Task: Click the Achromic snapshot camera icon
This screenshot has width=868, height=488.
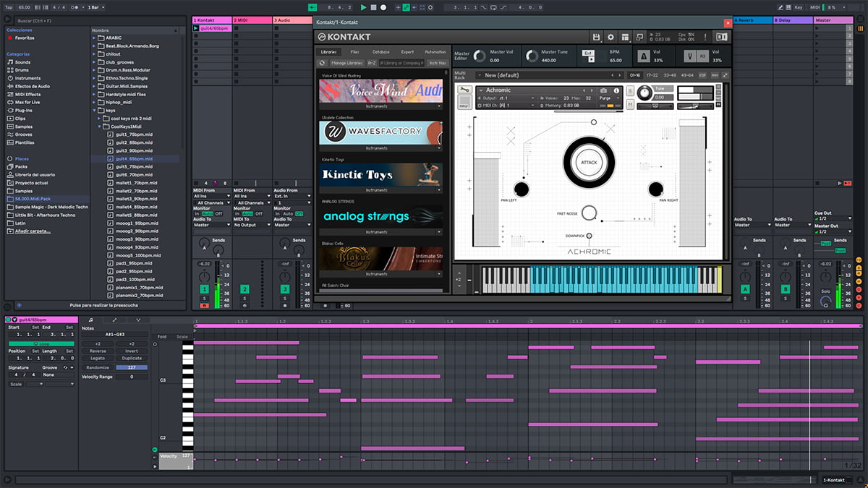Action: (604, 90)
